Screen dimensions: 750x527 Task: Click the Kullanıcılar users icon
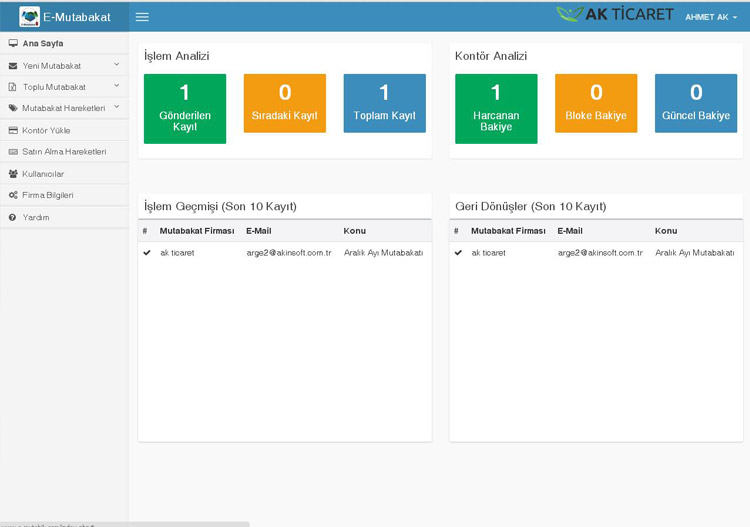[13, 174]
